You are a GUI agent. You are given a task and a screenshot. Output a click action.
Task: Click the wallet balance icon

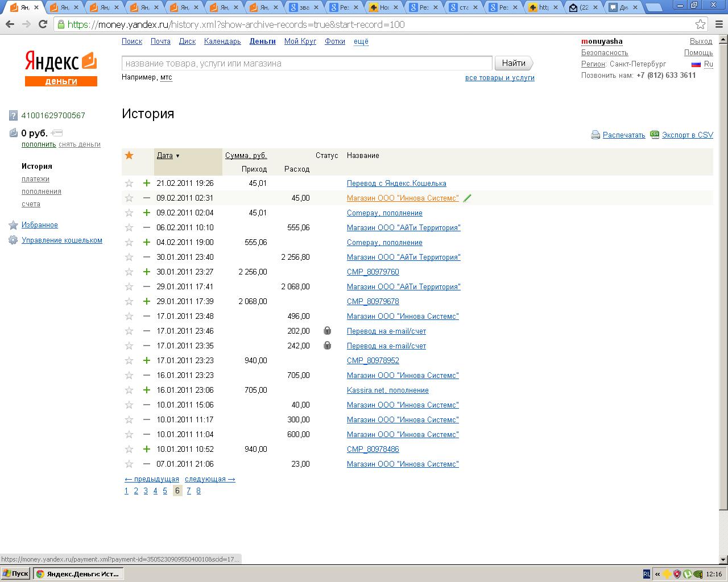coord(14,133)
